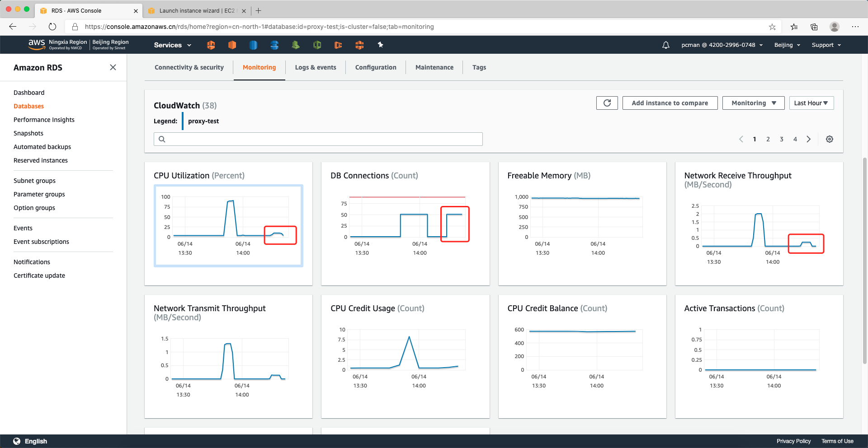Viewport: 868px width, 448px height.
Task: Open the CloudWatch settings gear icon
Action: click(x=829, y=139)
